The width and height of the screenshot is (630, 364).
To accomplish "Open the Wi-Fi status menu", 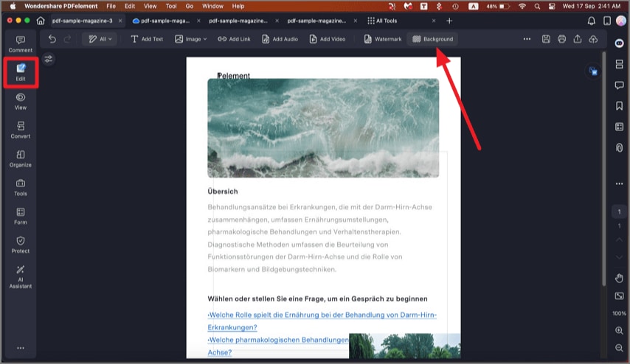I will [x=522, y=6].
